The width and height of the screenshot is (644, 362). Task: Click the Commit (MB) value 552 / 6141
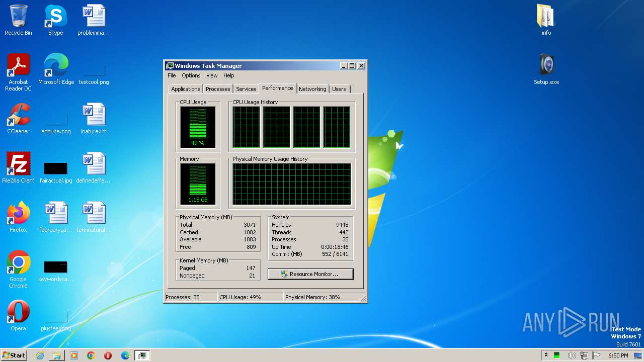tap(336, 254)
